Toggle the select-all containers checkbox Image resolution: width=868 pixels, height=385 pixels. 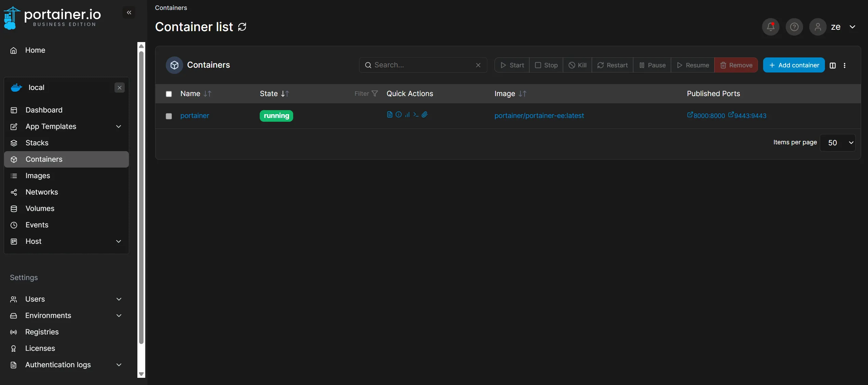(169, 94)
